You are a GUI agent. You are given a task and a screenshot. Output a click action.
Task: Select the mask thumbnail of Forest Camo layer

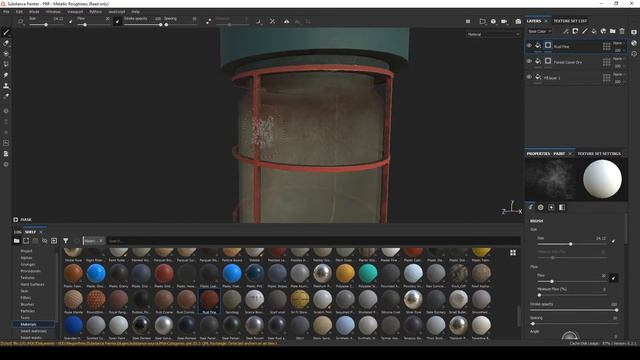click(548, 61)
